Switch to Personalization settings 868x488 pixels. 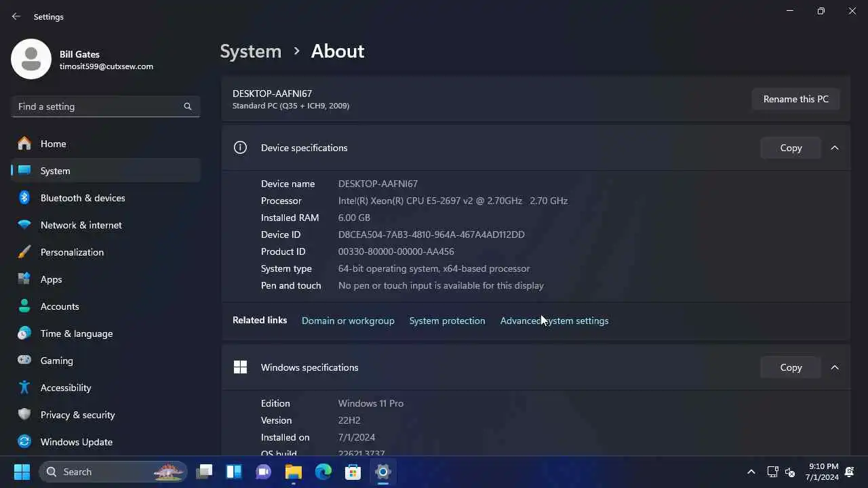pos(106,252)
